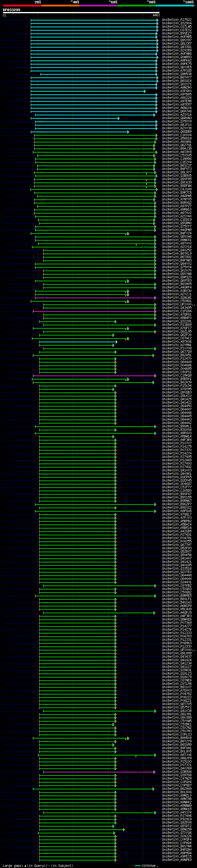Image resolution: width=197 pixels, height=868 pixels.
Task: Click the query end position 446
Action: pos(155,15)
